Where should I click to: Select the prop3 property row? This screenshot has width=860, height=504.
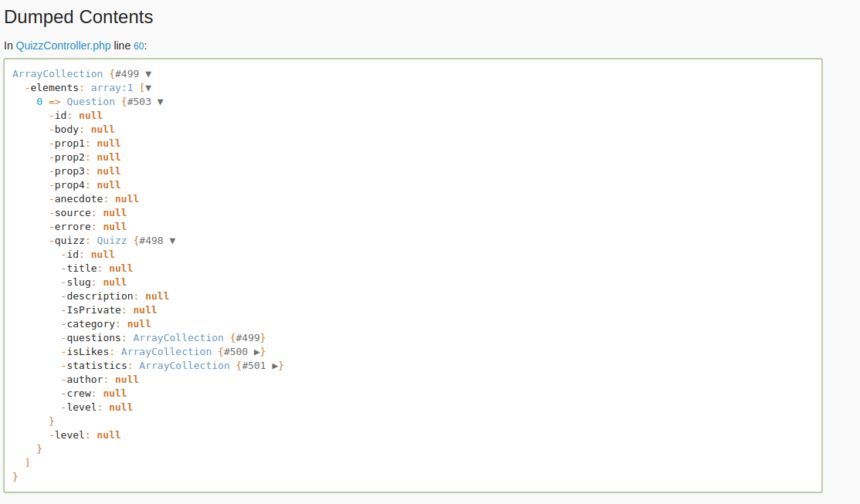coord(85,171)
